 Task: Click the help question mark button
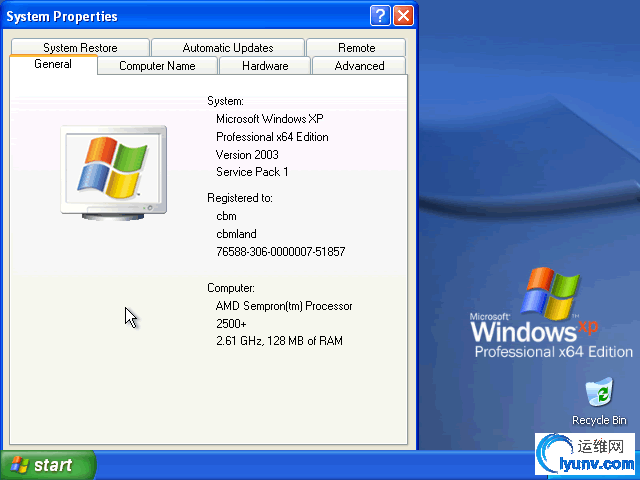[380, 16]
